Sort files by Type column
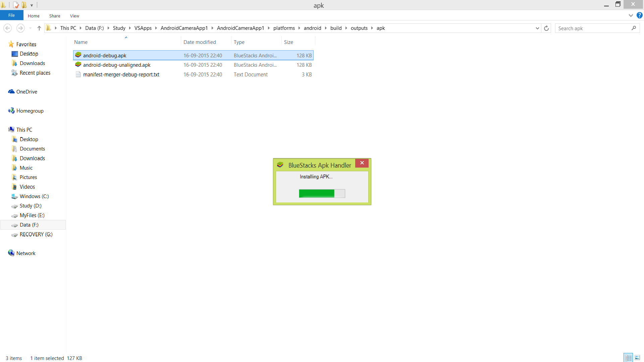This screenshot has height=362, width=644. tap(239, 42)
